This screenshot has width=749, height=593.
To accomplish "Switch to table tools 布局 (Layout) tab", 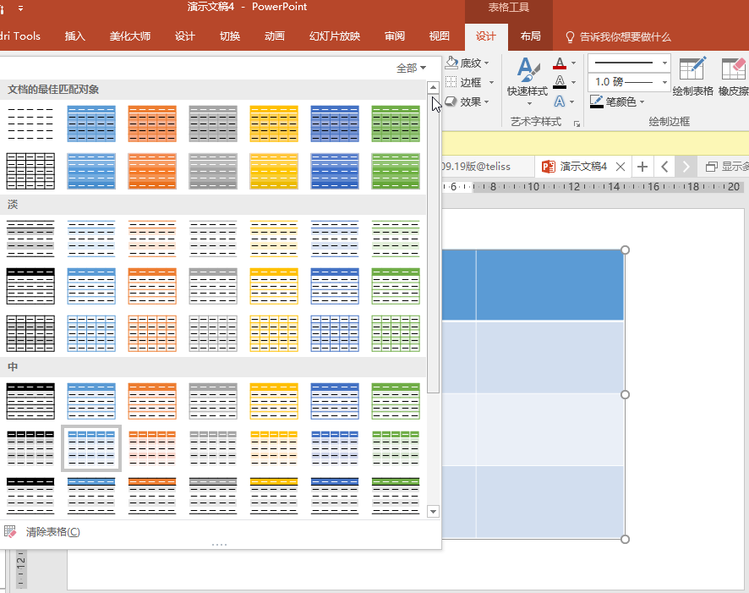I will [x=530, y=36].
